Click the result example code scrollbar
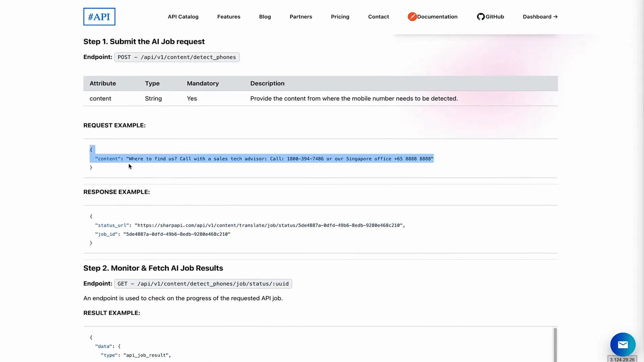Viewport: 644px width, 362px height. (x=555, y=345)
